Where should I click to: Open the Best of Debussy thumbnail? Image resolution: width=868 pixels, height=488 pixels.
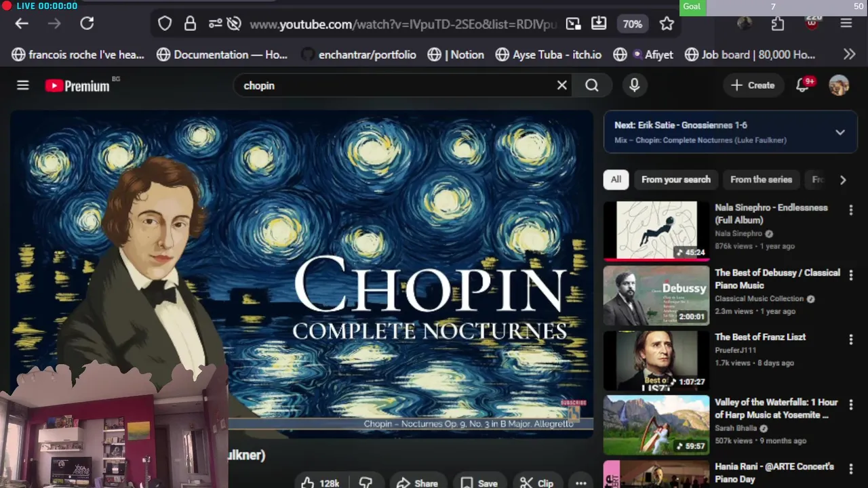pyautogui.click(x=656, y=296)
